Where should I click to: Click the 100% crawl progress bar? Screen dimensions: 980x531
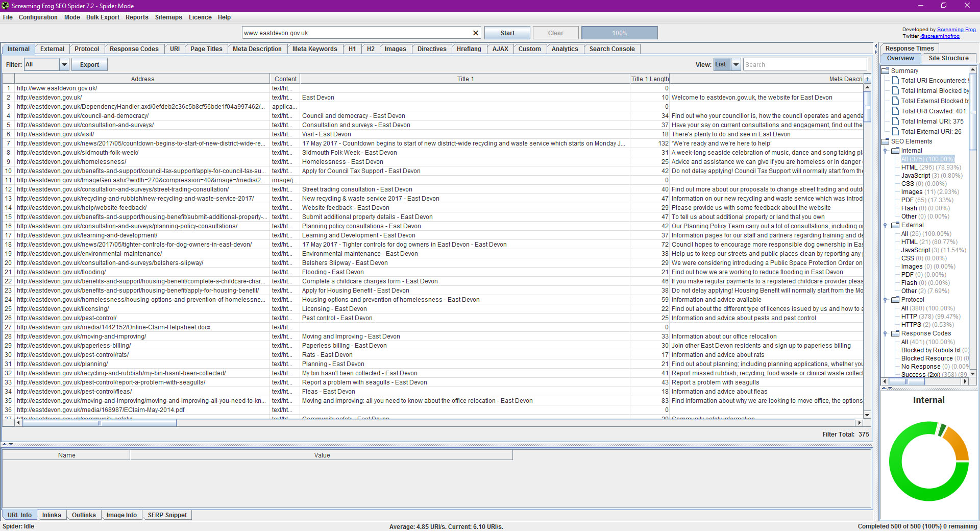click(620, 33)
